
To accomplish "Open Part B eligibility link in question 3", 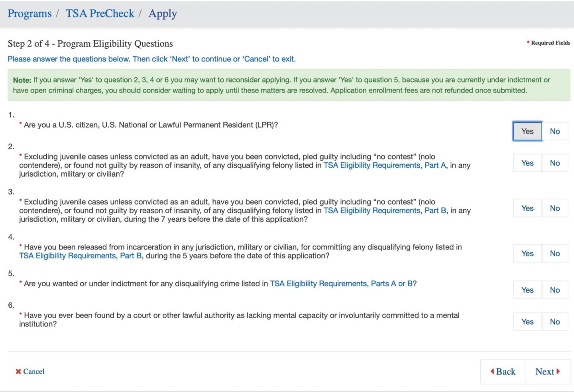I will pos(385,211).
